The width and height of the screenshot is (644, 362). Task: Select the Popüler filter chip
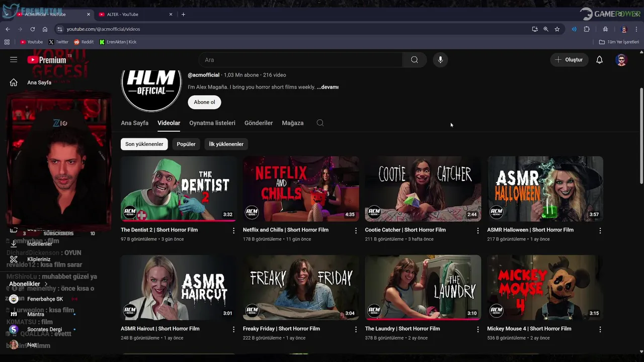(186, 144)
